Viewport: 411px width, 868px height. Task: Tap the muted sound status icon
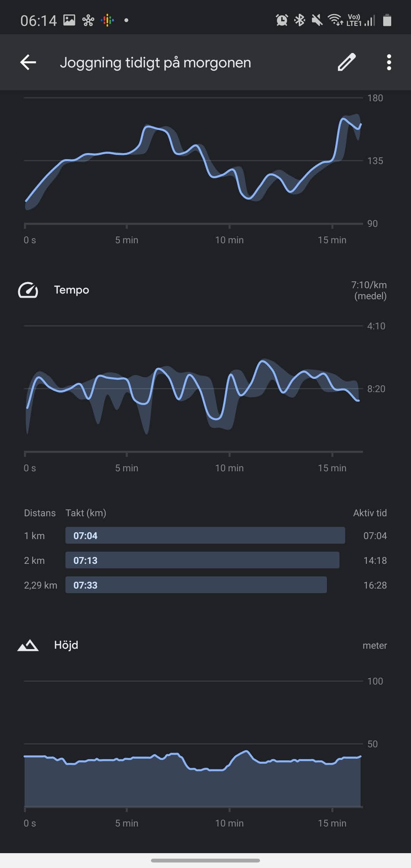[317, 20]
